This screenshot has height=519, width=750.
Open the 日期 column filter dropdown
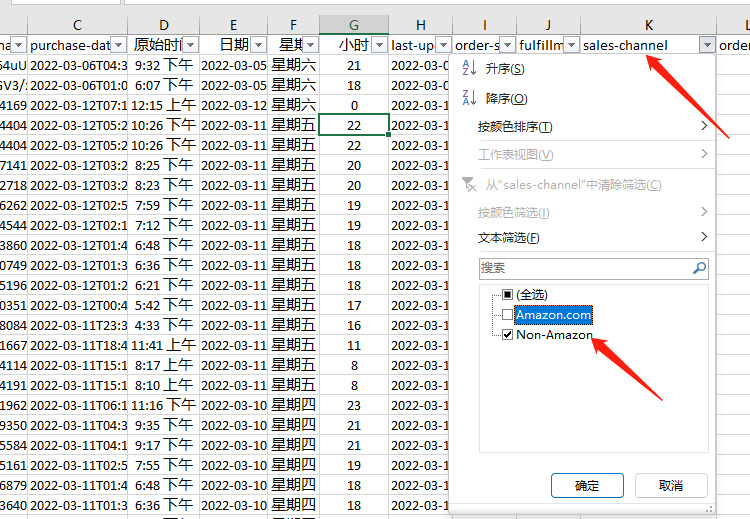[x=258, y=45]
